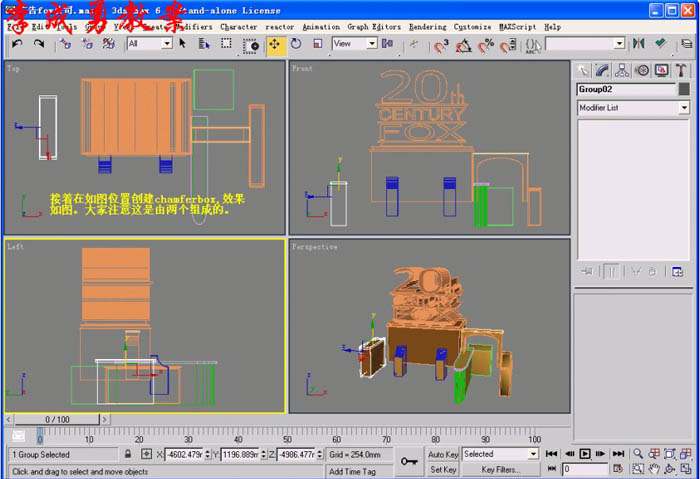Expand the Named Selection Sets dropdown
700x479 pixels.
tap(619, 44)
